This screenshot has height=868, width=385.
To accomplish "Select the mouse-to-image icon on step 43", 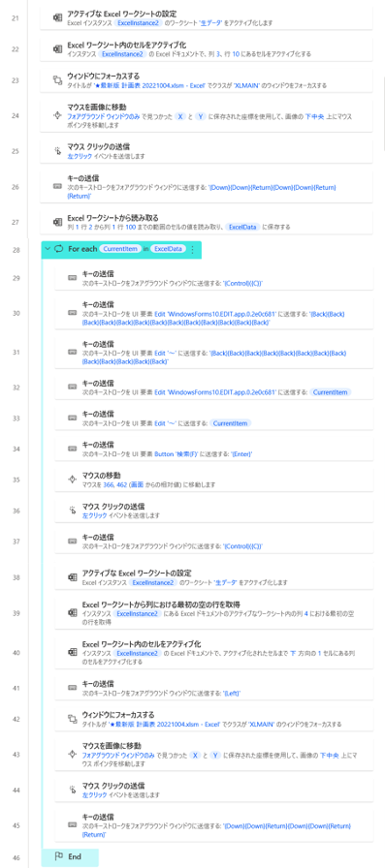I will click(x=72, y=754).
